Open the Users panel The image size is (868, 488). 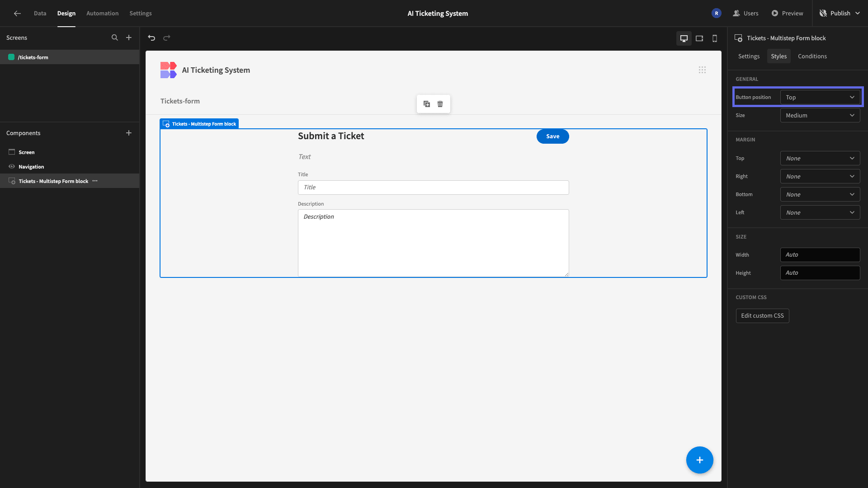pos(745,13)
